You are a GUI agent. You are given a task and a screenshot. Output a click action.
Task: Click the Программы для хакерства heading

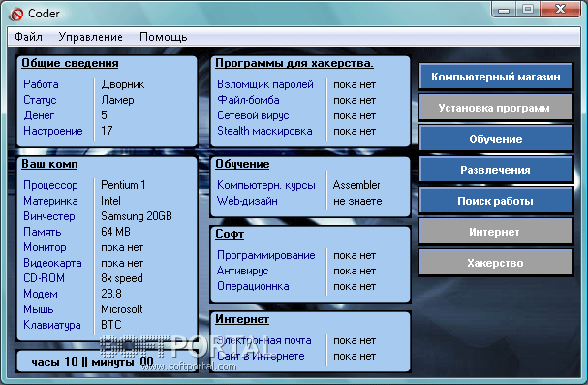coord(294,63)
